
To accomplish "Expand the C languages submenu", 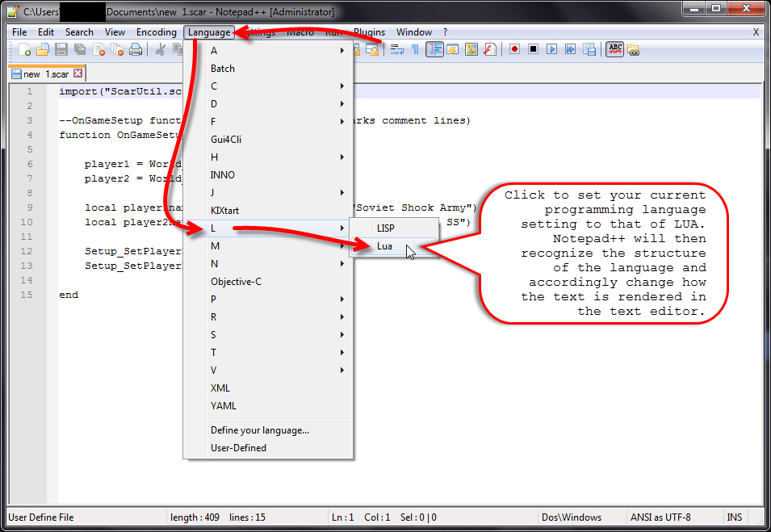I will click(x=277, y=86).
